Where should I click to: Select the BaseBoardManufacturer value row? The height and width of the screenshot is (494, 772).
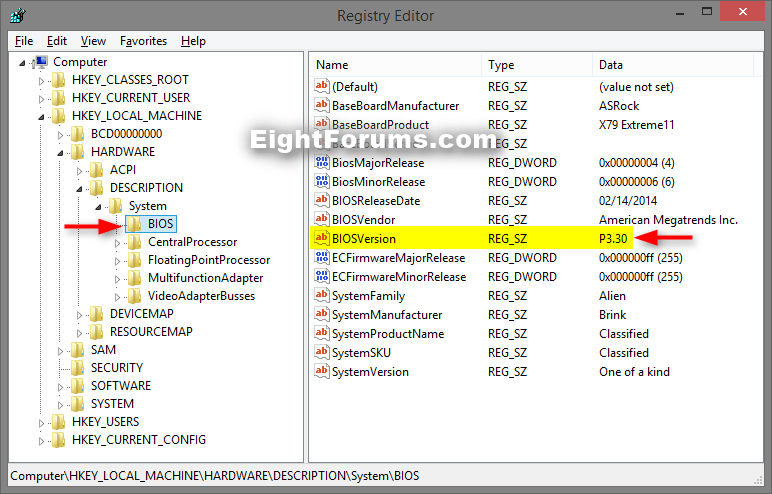coord(395,106)
